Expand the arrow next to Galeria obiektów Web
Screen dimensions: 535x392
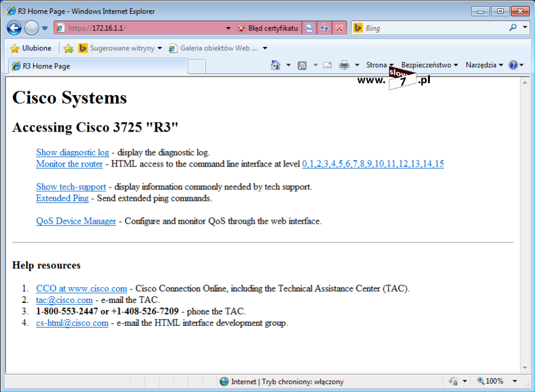click(265, 48)
